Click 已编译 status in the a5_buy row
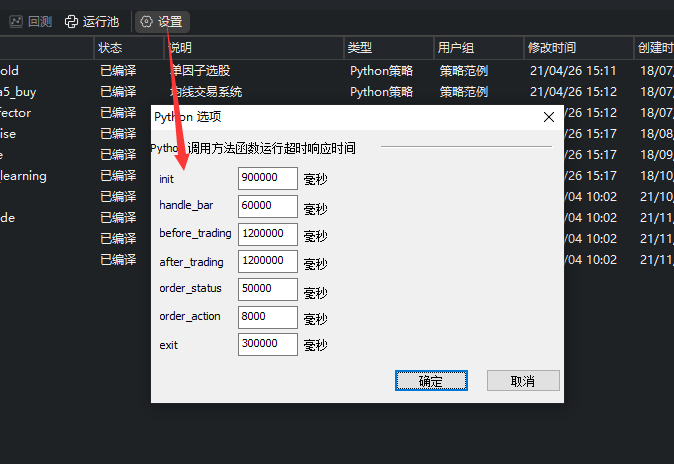Image resolution: width=674 pixels, height=464 pixels. point(118,92)
